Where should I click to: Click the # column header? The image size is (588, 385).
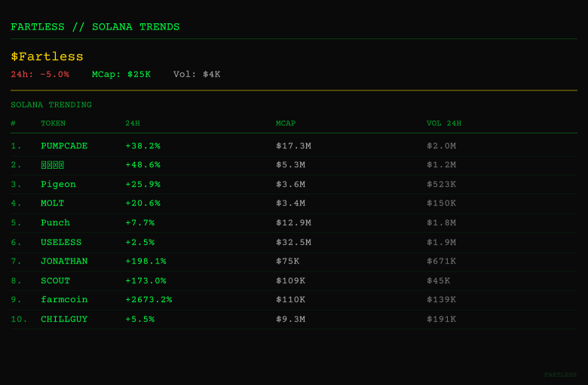13,124
